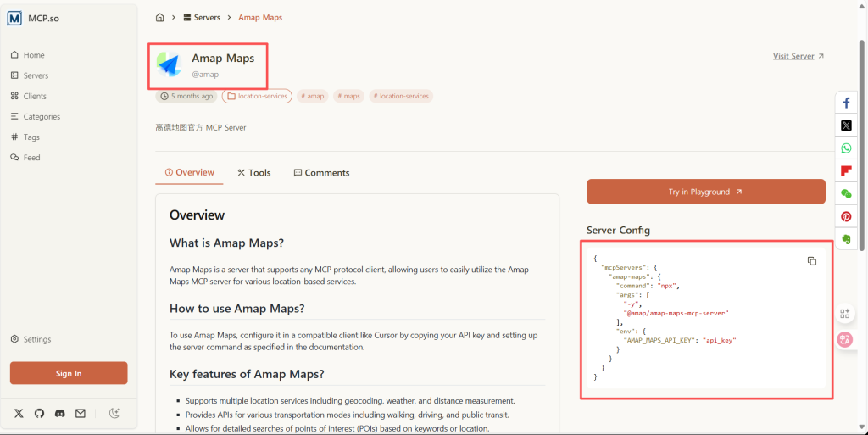Click Try in Playground button
This screenshot has height=435, width=868.
click(705, 192)
